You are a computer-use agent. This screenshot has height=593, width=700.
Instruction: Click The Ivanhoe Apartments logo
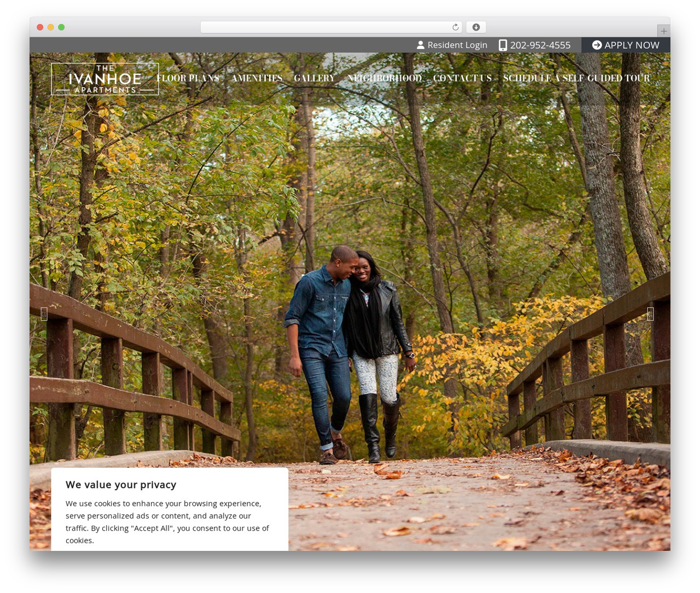105,79
